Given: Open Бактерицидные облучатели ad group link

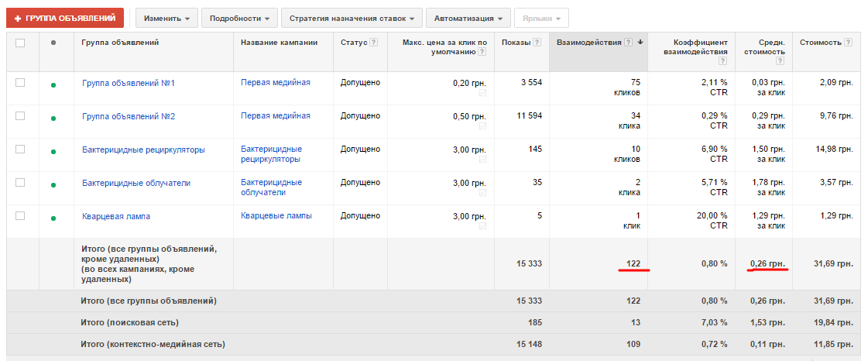Looking at the screenshot, I should point(136,183).
